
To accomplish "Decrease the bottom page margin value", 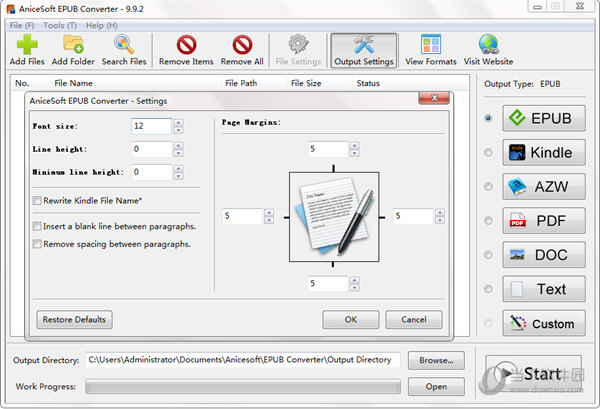I will [x=355, y=288].
